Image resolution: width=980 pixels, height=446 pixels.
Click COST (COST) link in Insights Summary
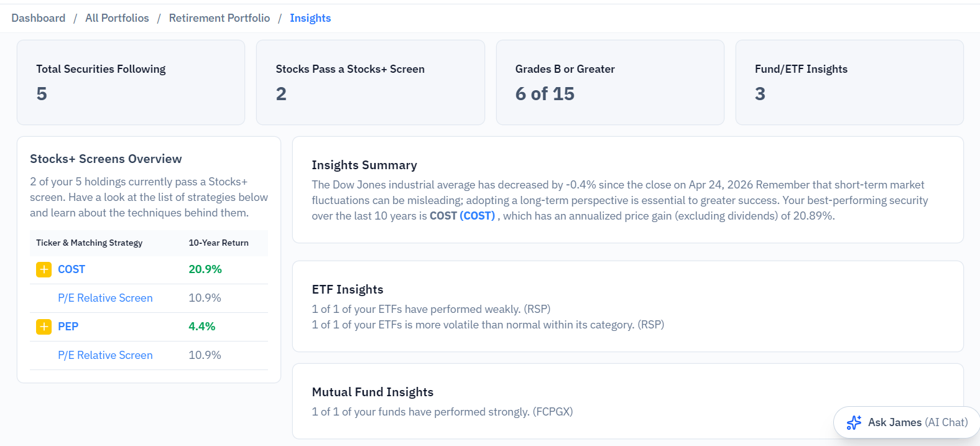tap(462, 216)
